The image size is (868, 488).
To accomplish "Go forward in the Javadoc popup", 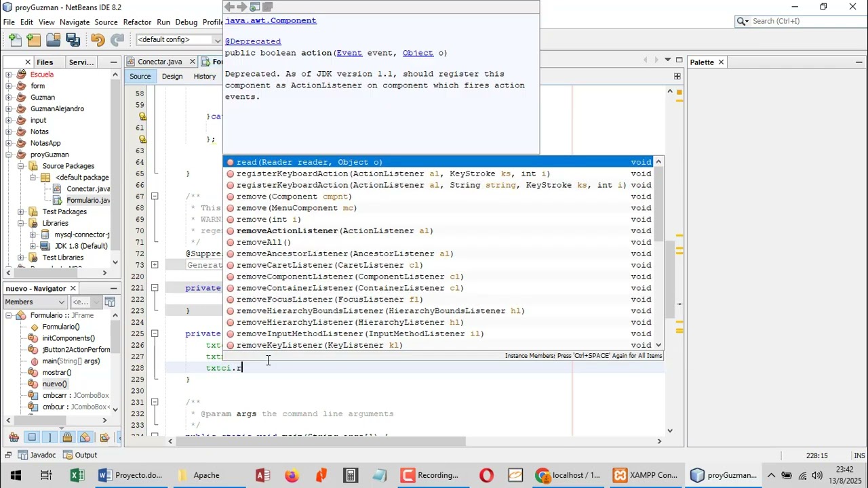I will click(242, 7).
